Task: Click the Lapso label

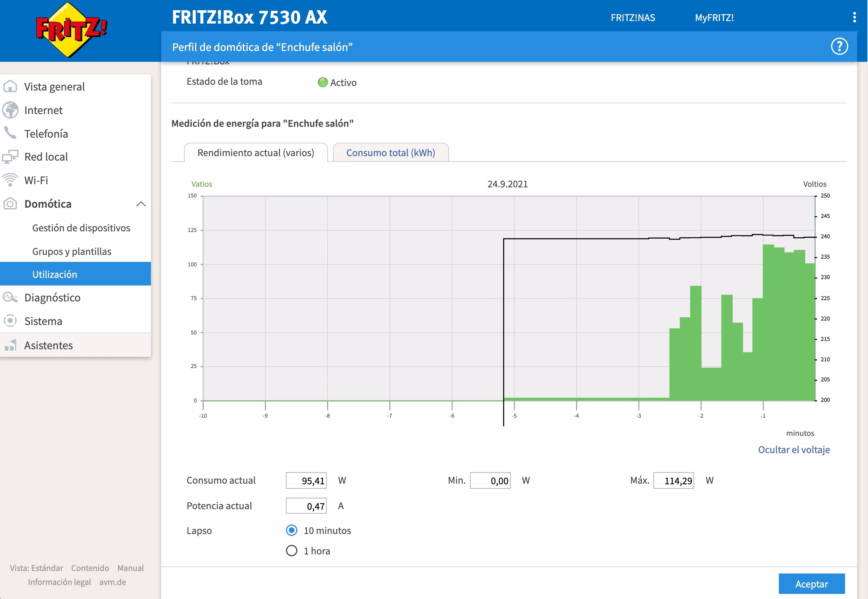Action: [199, 531]
